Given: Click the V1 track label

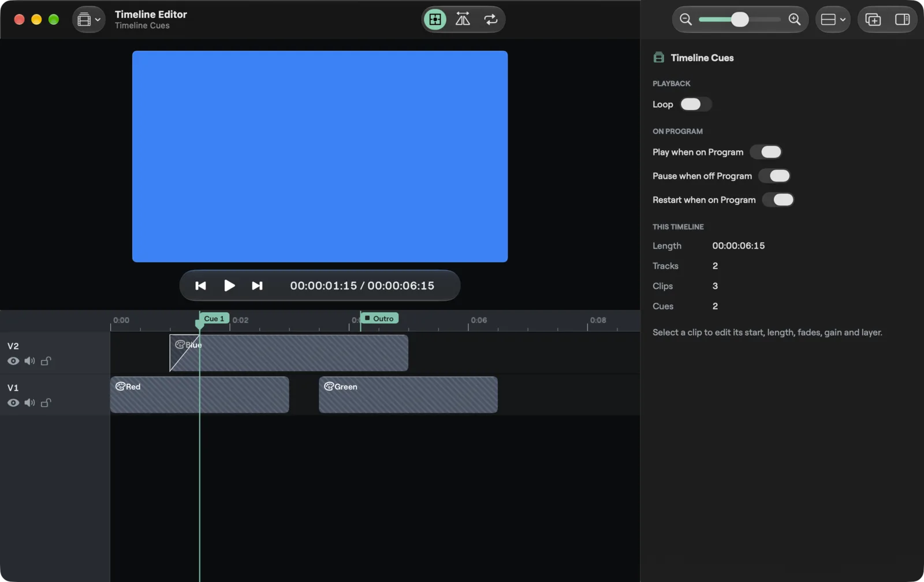Looking at the screenshot, I should pyautogui.click(x=13, y=388).
